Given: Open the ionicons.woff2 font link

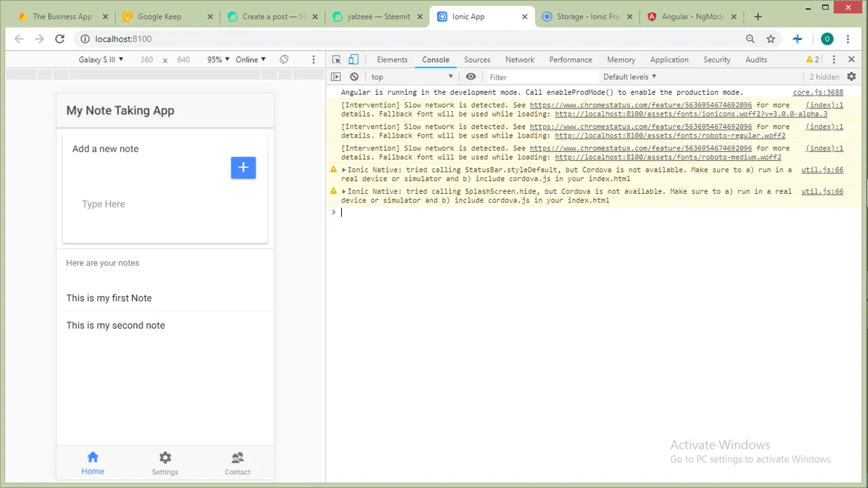Looking at the screenshot, I should 691,114.
